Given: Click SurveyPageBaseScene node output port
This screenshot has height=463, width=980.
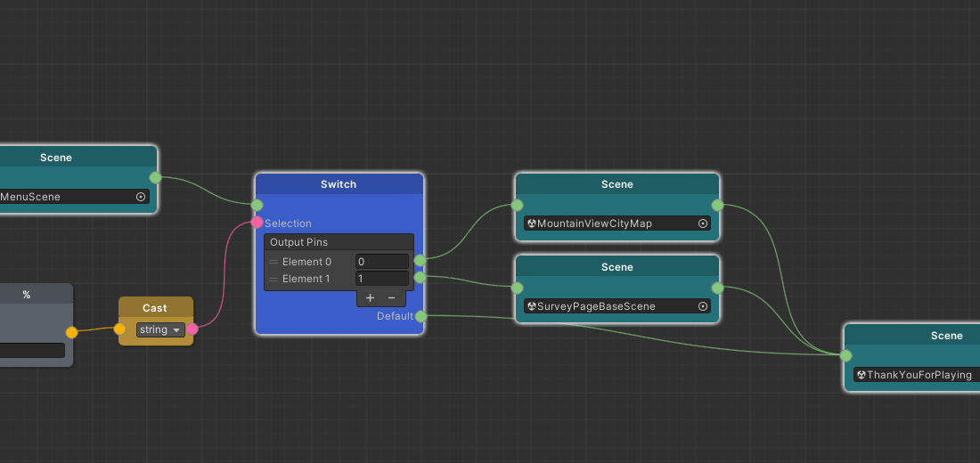Looking at the screenshot, I should pos(717,288).
